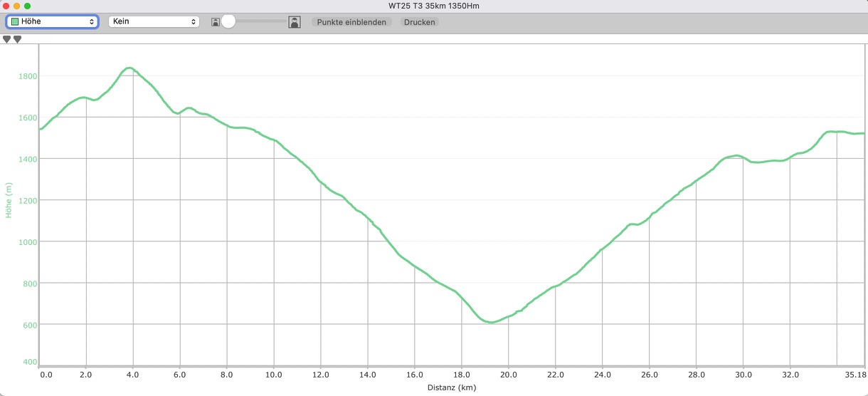Click the window title WT25 T3 35km 1350Hm

click(x=433, y=6)
